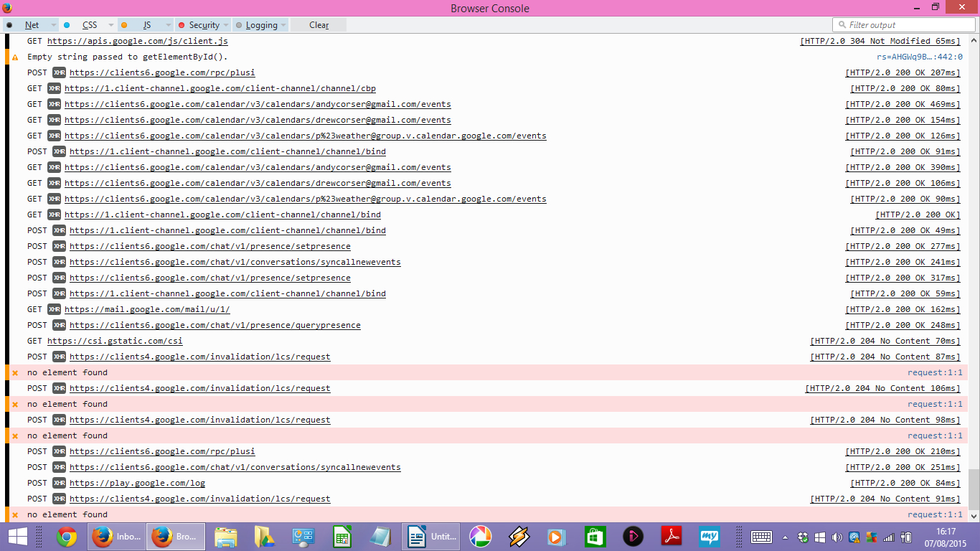Open LibreOffice Calc from the taskbar
This screenshot has height=551, width=980.
[x=342, y=537]
